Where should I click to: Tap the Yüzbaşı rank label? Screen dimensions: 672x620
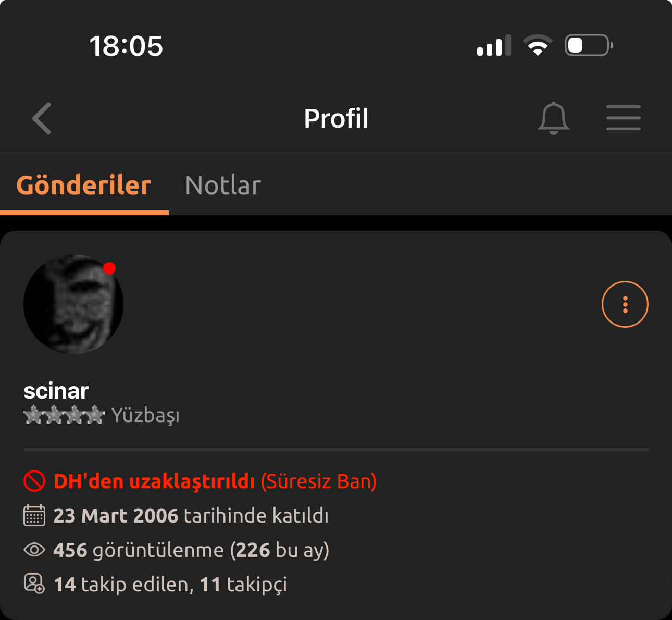point(145,416)
